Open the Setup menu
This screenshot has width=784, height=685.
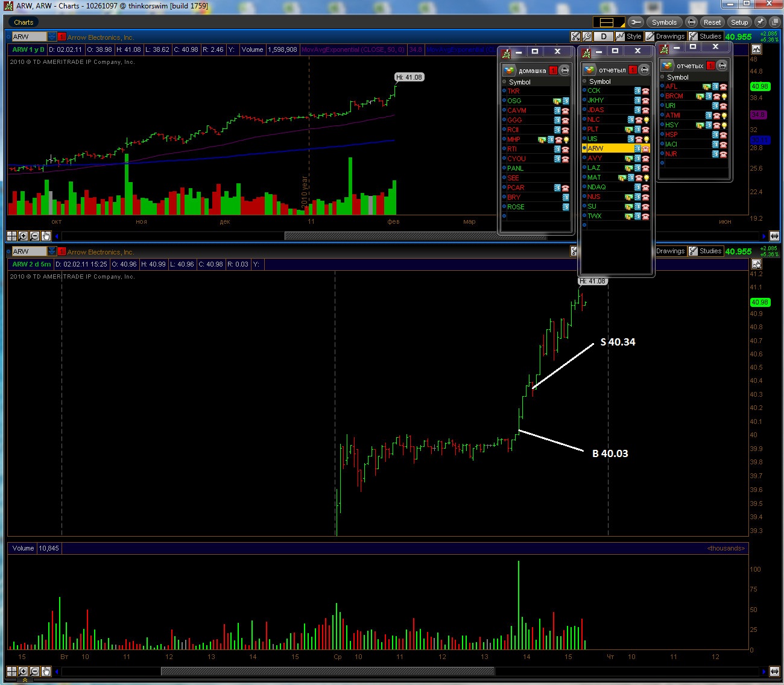[739, 22]
